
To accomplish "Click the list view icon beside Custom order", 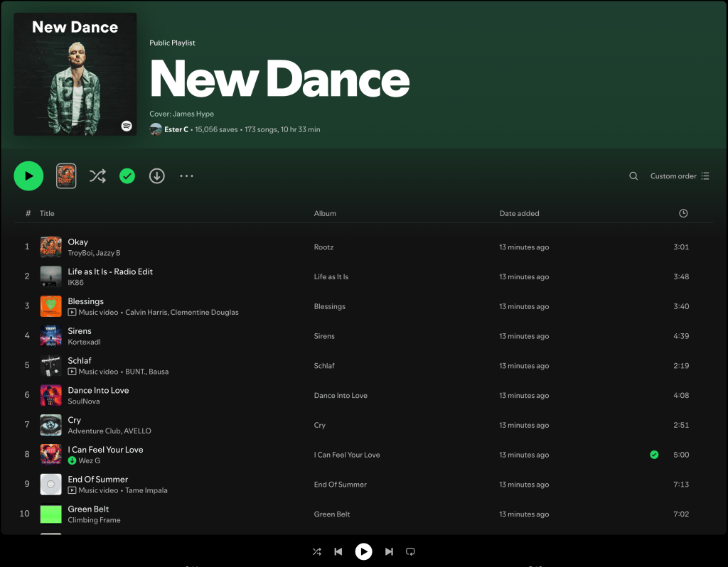I will (705, 175).
